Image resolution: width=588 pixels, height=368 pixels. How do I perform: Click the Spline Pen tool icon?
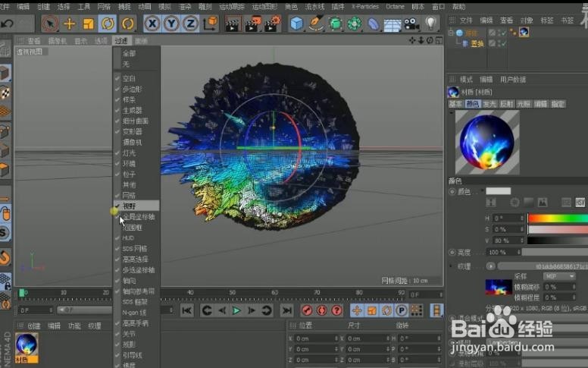[x=316, y=24]
